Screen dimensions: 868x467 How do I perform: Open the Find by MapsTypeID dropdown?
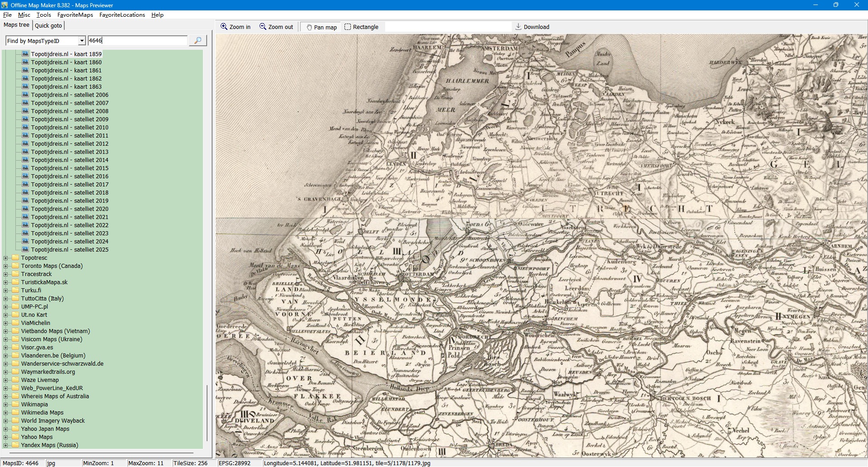coord(82,41)
